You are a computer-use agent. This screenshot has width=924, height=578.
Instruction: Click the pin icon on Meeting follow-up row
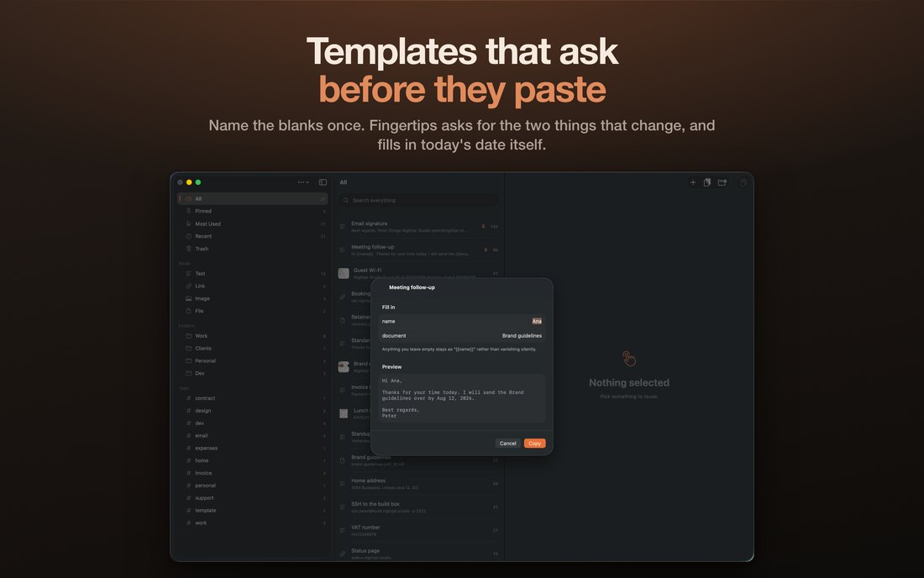(x=486, y=250)
